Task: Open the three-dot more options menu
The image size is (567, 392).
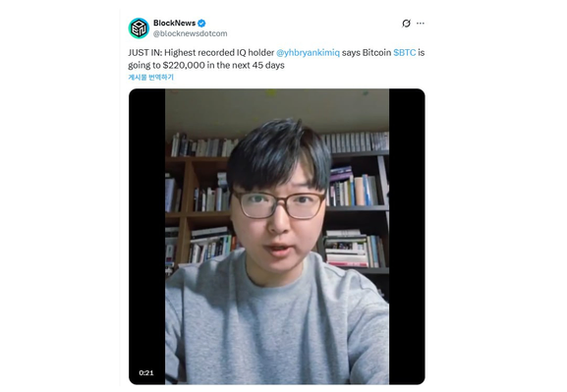Action: (x=421, y=24)
